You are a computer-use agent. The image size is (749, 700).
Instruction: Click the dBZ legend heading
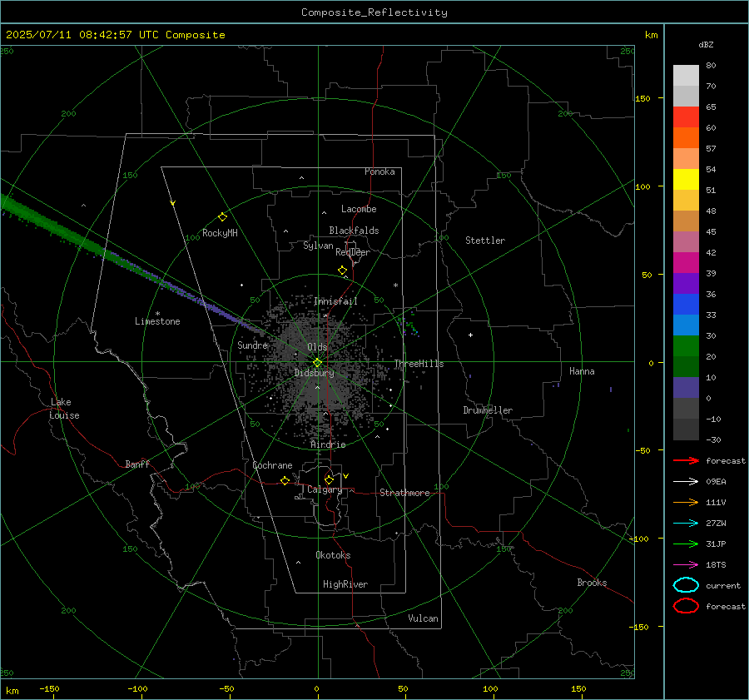pos(706,44)
